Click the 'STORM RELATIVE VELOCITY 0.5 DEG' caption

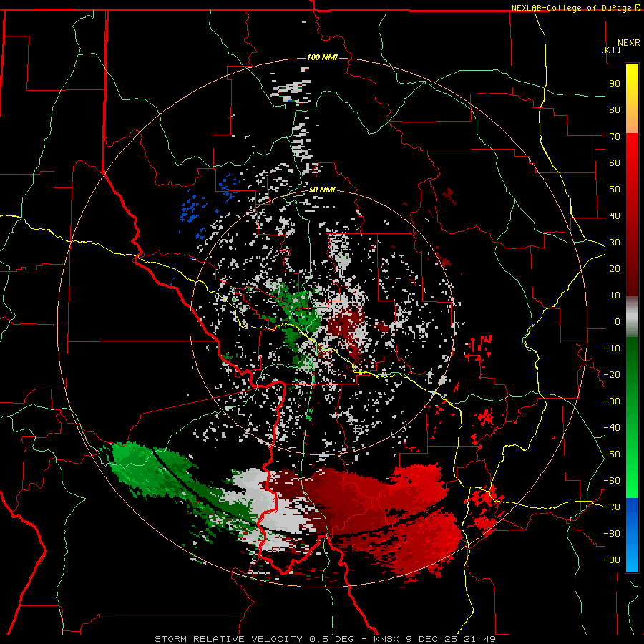click(x=254, y=639)
